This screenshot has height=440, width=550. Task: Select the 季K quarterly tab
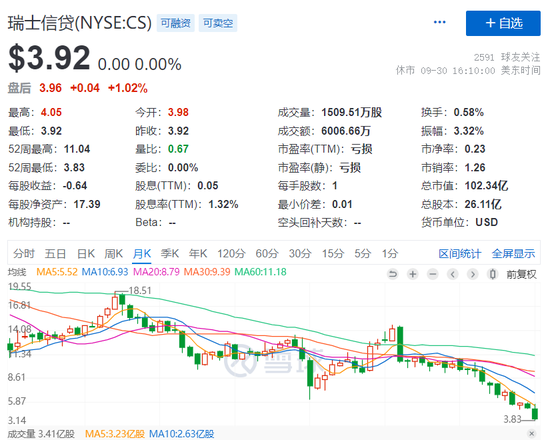[170, 253]
